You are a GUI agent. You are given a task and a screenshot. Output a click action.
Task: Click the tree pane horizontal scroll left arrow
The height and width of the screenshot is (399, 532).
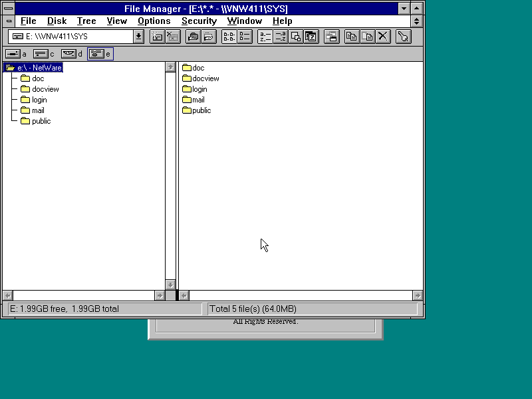(x=8, y=295)
